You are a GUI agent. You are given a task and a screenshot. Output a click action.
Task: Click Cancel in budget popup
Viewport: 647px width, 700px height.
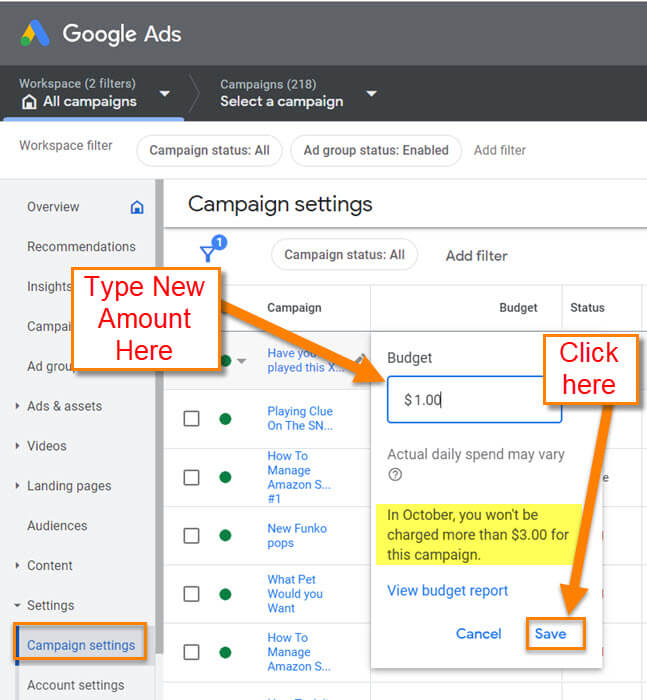479,633
